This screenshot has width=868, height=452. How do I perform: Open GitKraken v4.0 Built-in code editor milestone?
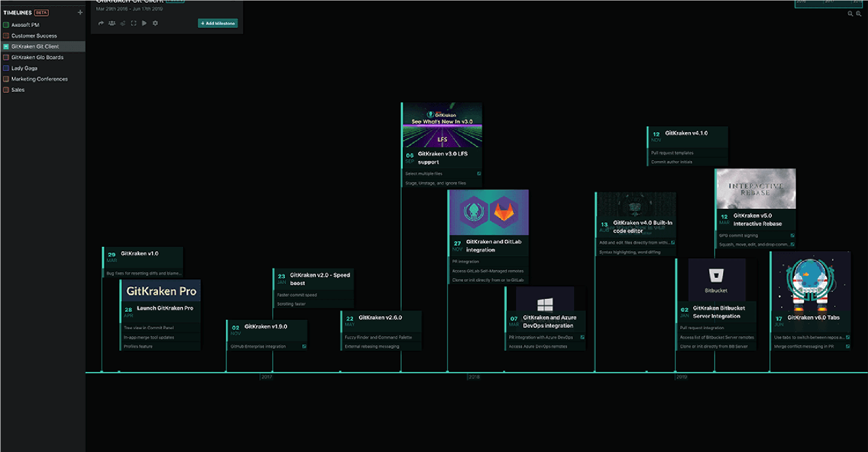tap(636, 224)
